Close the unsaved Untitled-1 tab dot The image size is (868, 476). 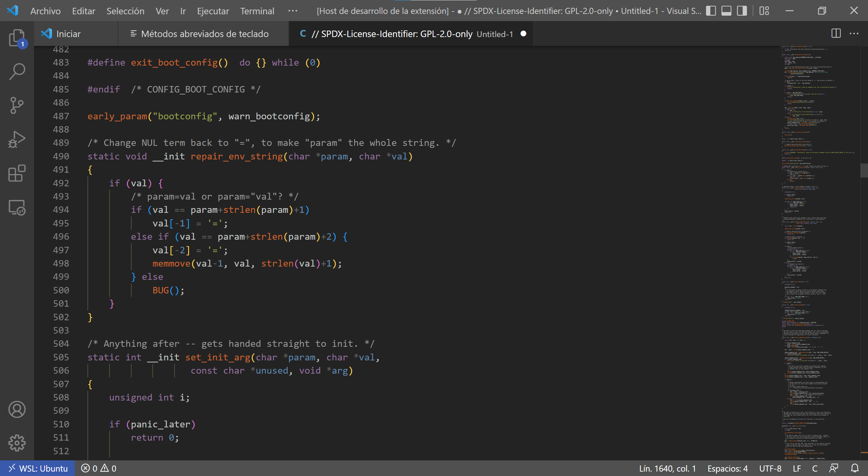523,34
